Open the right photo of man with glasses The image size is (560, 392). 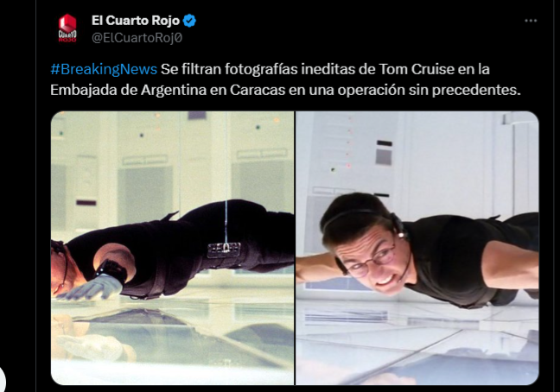coord(417,249)
